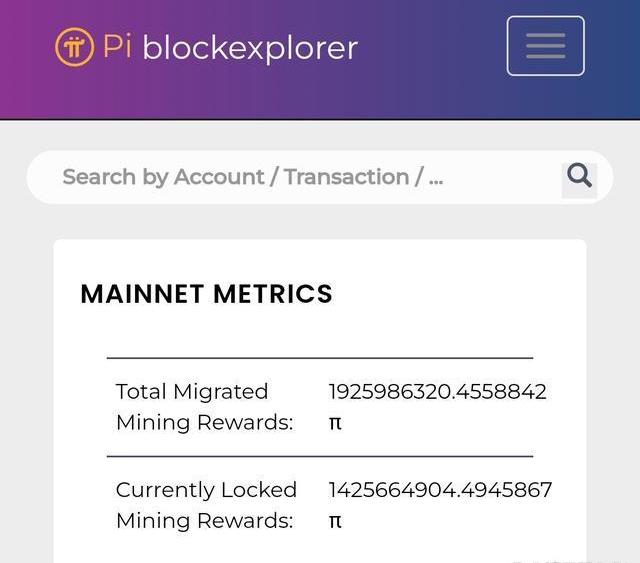Click the "Total Migrated" label text

tap(192, 391)
